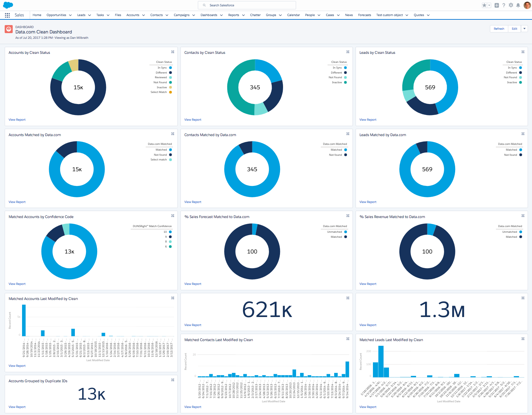Image resolution: width=532 pixels, height=415 pixels.
Task: Open the Cases tab dropdown chevron
Action: (x=338, y=15)
